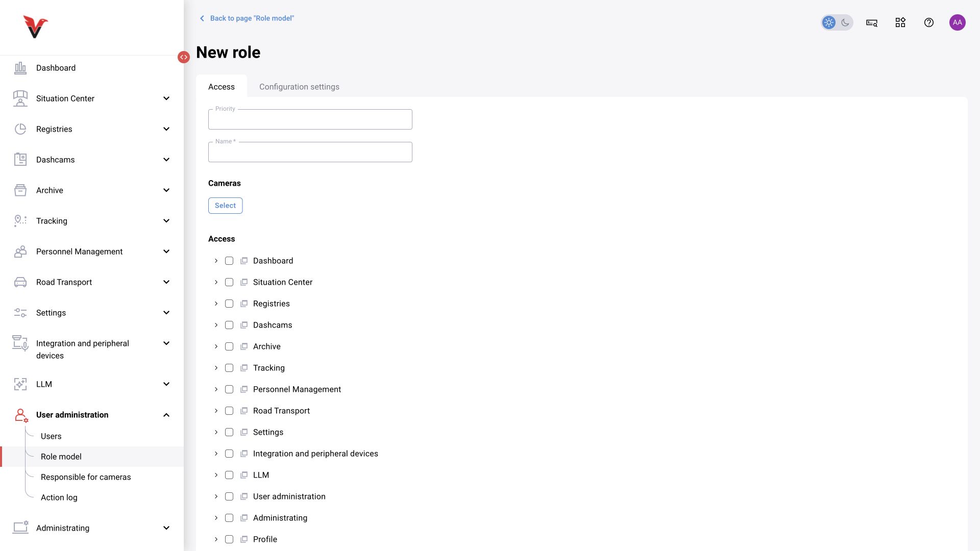
Task: Click the Dashboard sidebar icon
Action: click(x=20, y=68)
